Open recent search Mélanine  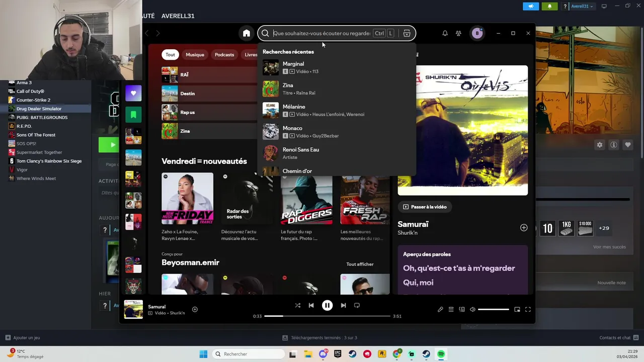(336, 110)
